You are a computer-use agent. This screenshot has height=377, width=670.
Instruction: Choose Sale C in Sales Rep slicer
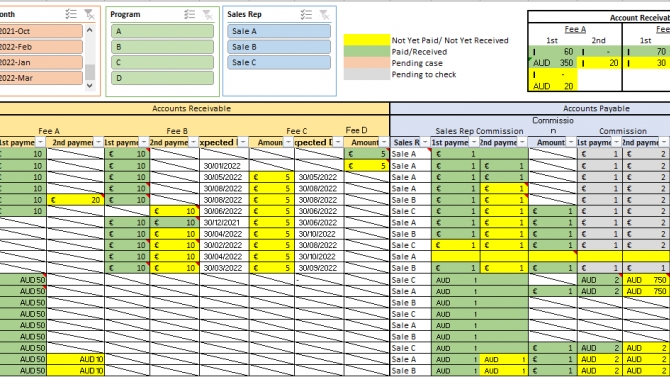coord(279,62)
